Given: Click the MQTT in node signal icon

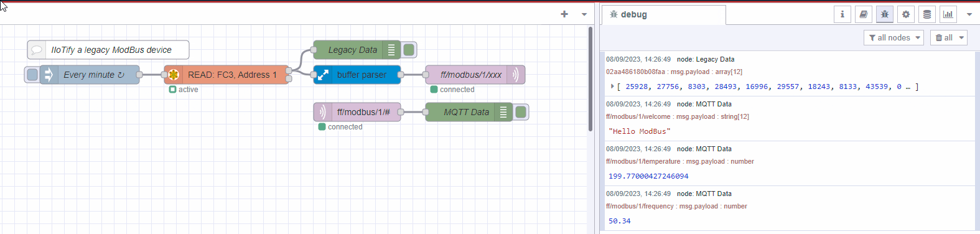Looking at the screenshot, I should (323, 112).
